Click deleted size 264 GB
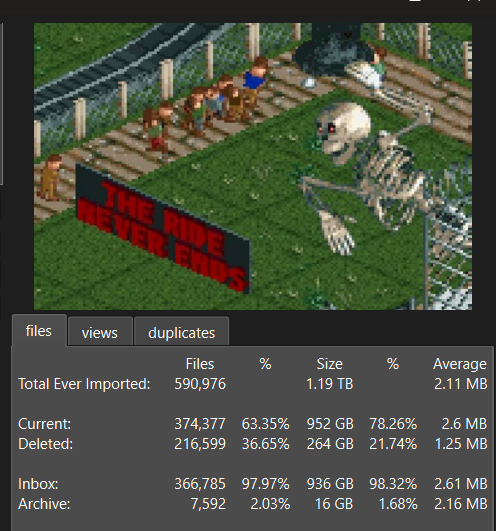The width and height of the screenshot is (496, 531). pyautogui.click(x=330, y=444)
